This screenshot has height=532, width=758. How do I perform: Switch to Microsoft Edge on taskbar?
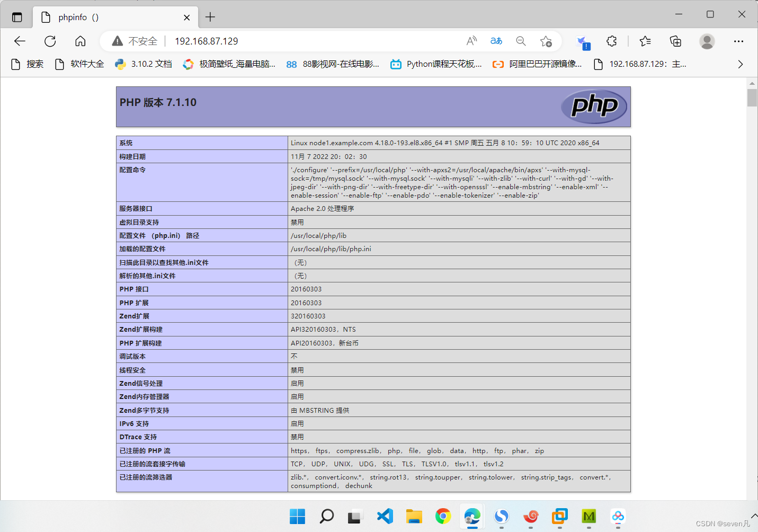point(472,516)
